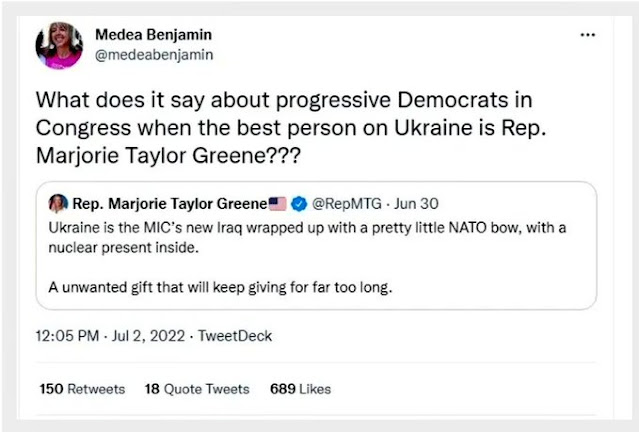The image size is (639, 432).
Task: Click the 12:05 PM timestamp
Action: [x=67, y=336]
